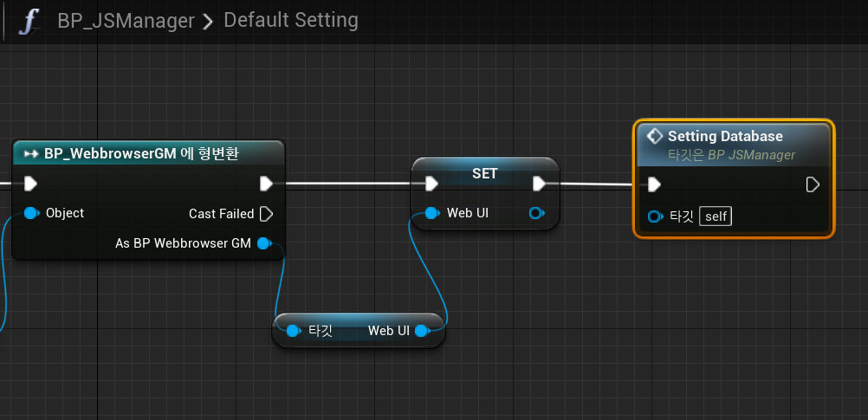Click the cast node output execution pin
Viewport: 868px width, 420px height.
[x=267, y=184]
